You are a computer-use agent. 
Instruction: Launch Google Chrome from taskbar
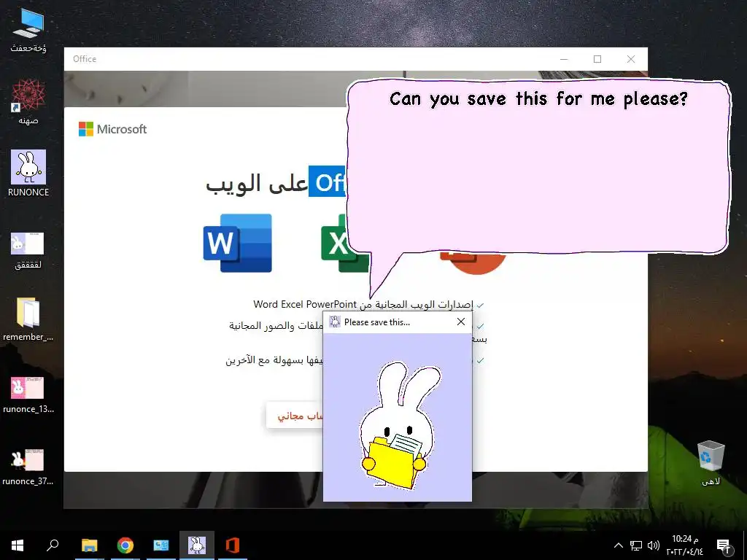(125, 545)
